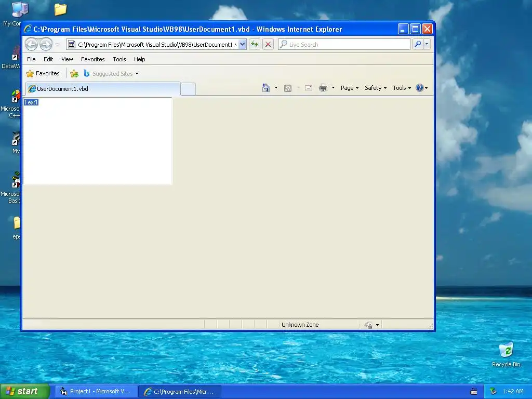
Task: Click the Print icon
Action: [323, 88]
